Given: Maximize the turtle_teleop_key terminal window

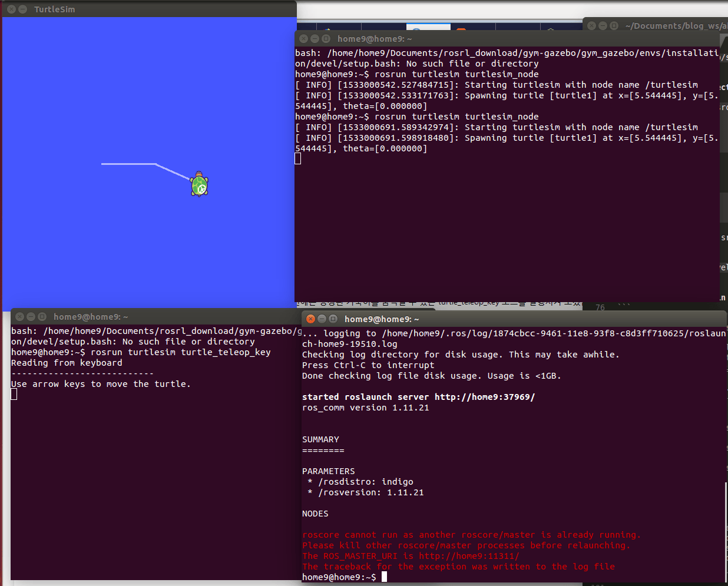Looking at the screenshot, I should [x=42, y=317].
